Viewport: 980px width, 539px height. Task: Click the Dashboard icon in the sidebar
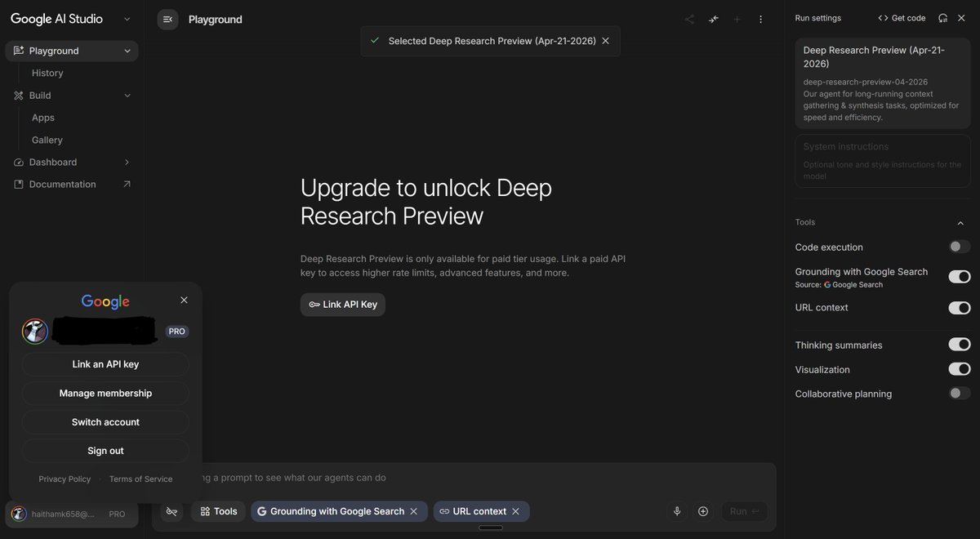[19, 163]
